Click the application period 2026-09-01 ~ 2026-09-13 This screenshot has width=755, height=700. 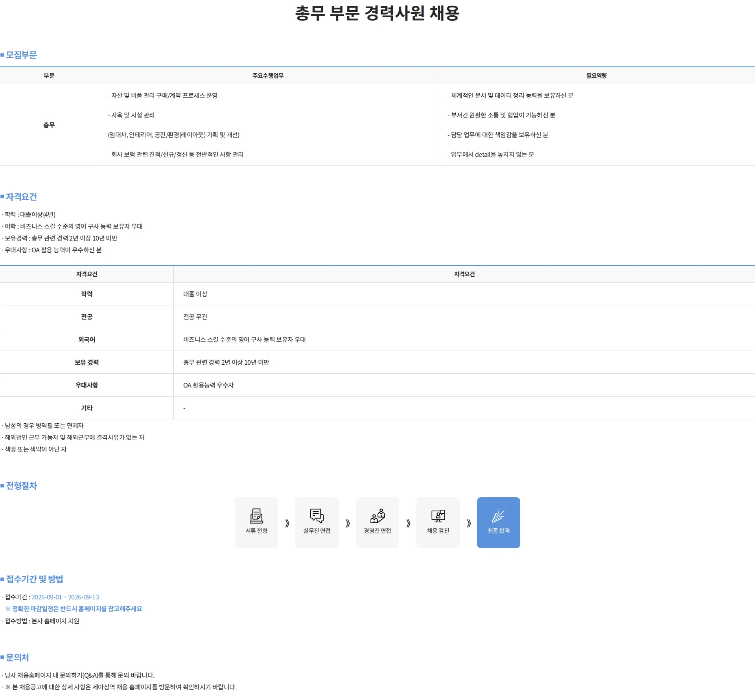coord(65,597)
